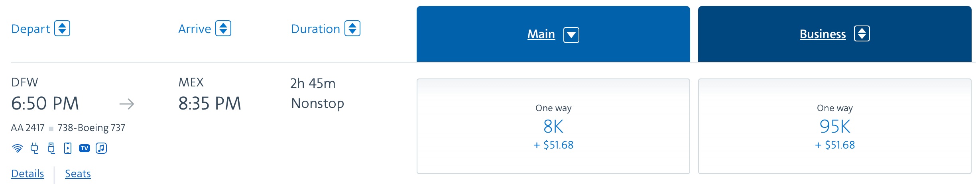Open the Main cabin dropdown arrow
Image resolution: width=980 pixels, height=184 pixels.
571,35
